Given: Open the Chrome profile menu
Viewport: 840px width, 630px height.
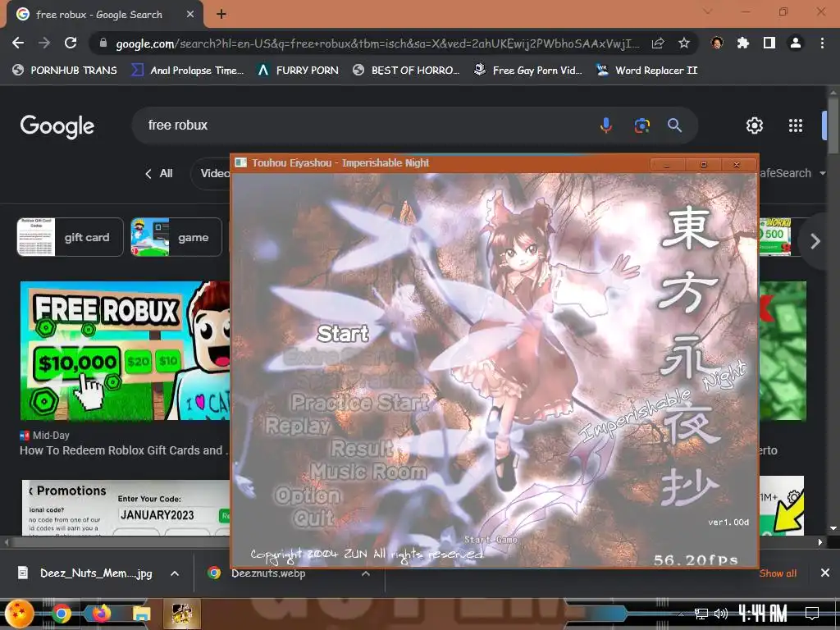Looking at the screenshot, I should pyautogui.click(x=796, y=43).
